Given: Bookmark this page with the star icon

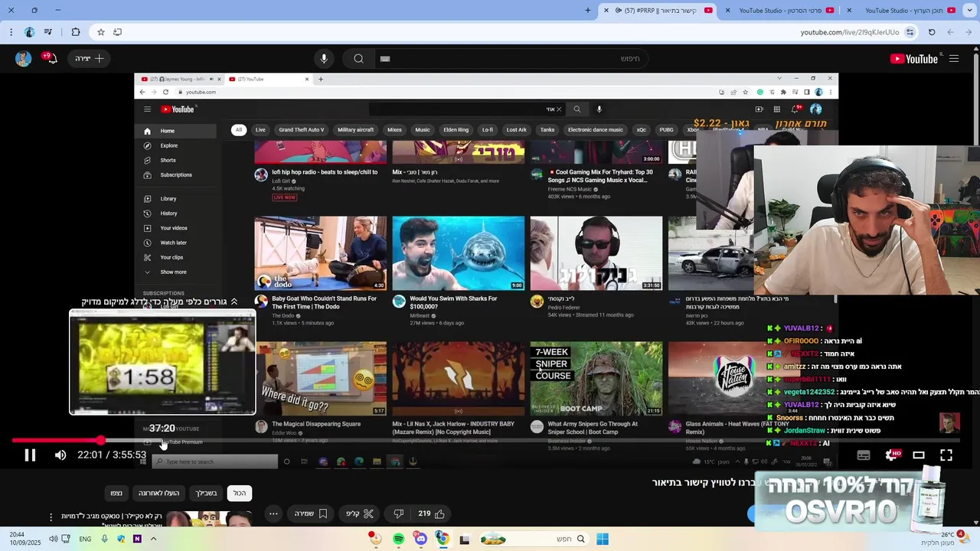Looking at the screenshot, I should point(100,32).
